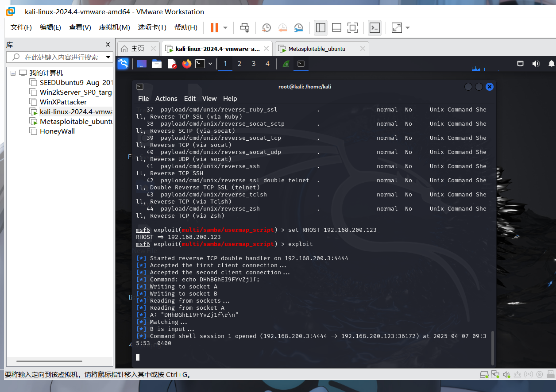The width and height of the screenshot is (556, 392).
Task: Click the green leaf app in Kali taskbar
Action: click(x=286, y=64)
